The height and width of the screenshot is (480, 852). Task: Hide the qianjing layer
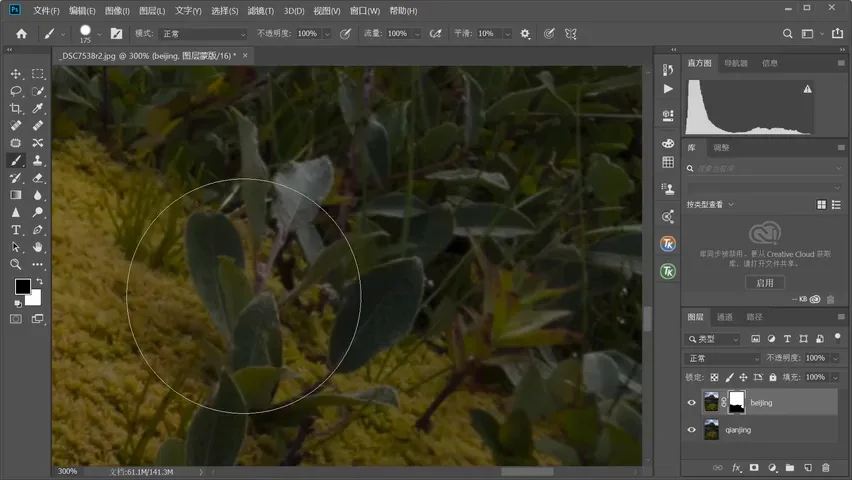pyautogui.click(x=691, y=429)
